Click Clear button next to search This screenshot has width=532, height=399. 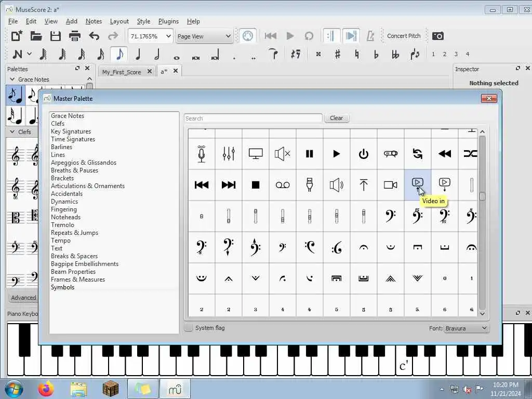(x=336, y=118)
